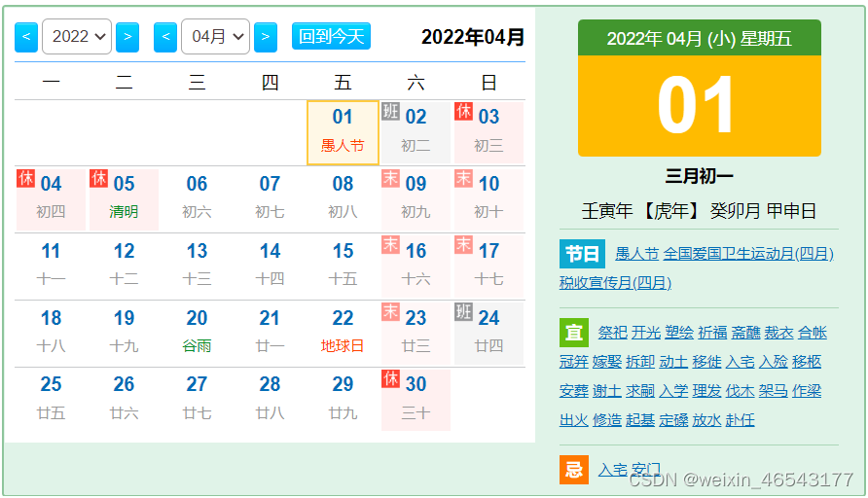
Task: Click the 移徙 link
Action: 706,362
